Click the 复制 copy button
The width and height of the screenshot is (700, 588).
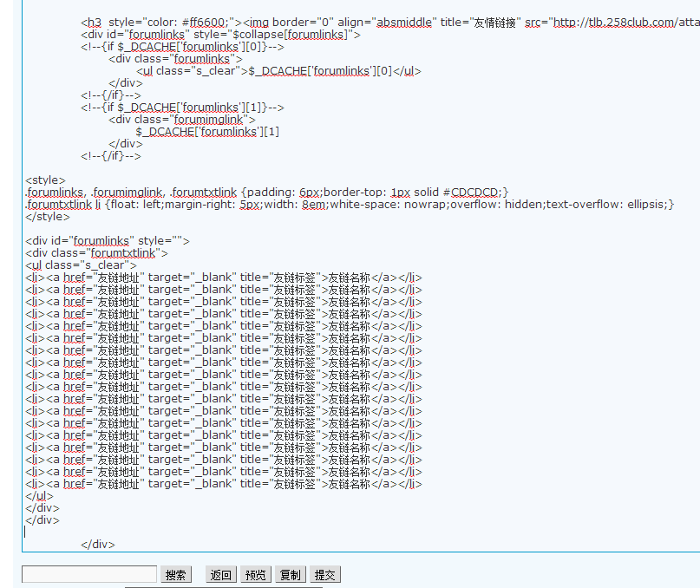291,575
